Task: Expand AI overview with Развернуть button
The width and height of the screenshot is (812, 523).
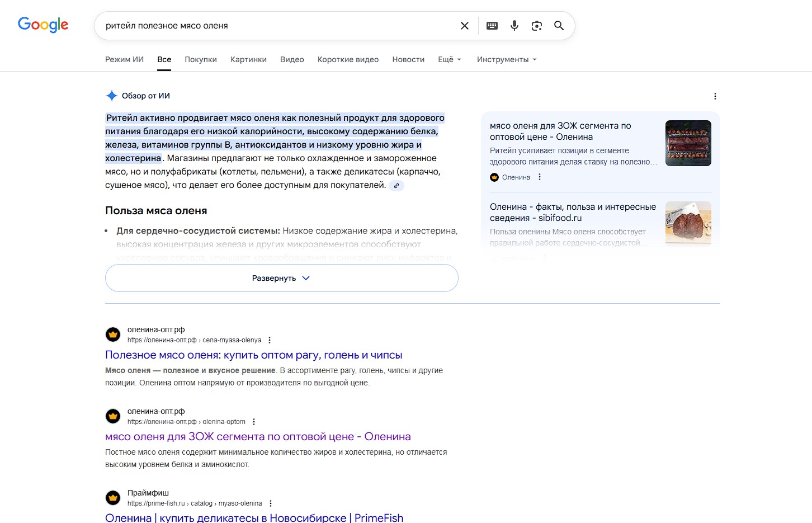Action: point(281,278)
